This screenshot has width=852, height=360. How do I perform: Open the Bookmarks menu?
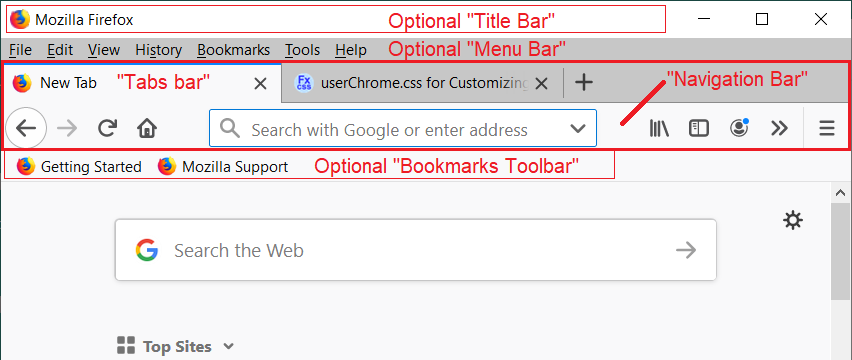pos(234,50)
